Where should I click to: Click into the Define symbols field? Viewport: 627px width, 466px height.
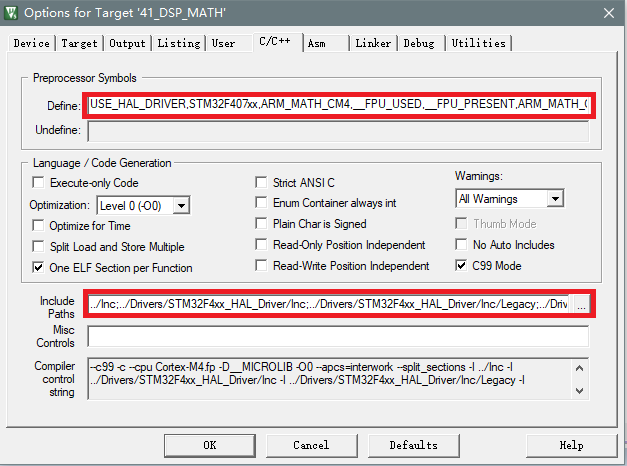coord(340,104)
